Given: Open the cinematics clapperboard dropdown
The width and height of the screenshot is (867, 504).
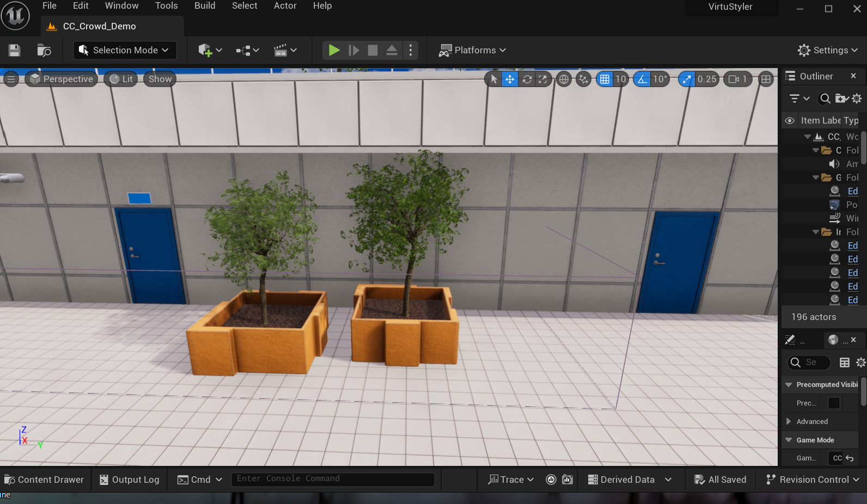Looking at the screenshot, I should [285, 50].
